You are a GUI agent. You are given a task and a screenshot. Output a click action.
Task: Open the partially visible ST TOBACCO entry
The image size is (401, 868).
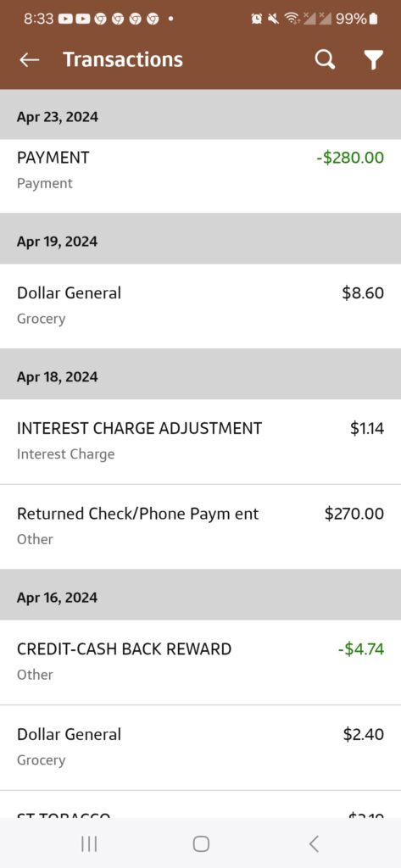pos(200,804)
